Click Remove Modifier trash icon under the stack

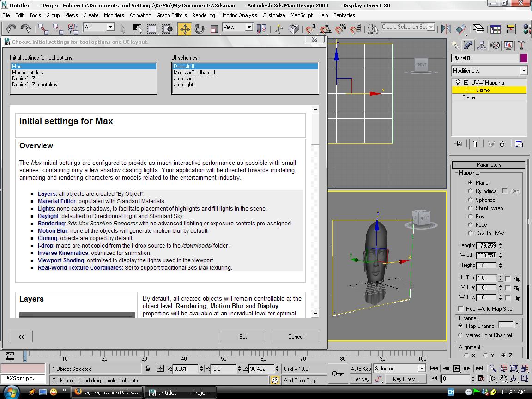pyautogui.click(x=502, y=144)
